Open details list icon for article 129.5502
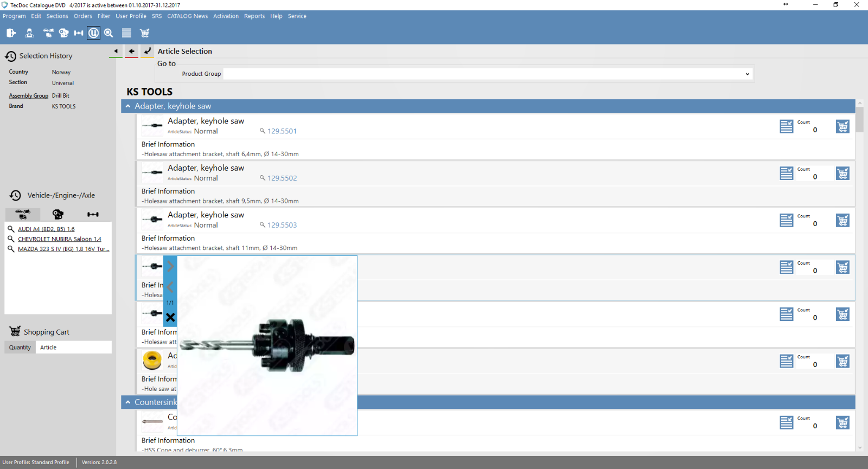This screenshot has height=469, width=868. [x=786, y=174]
